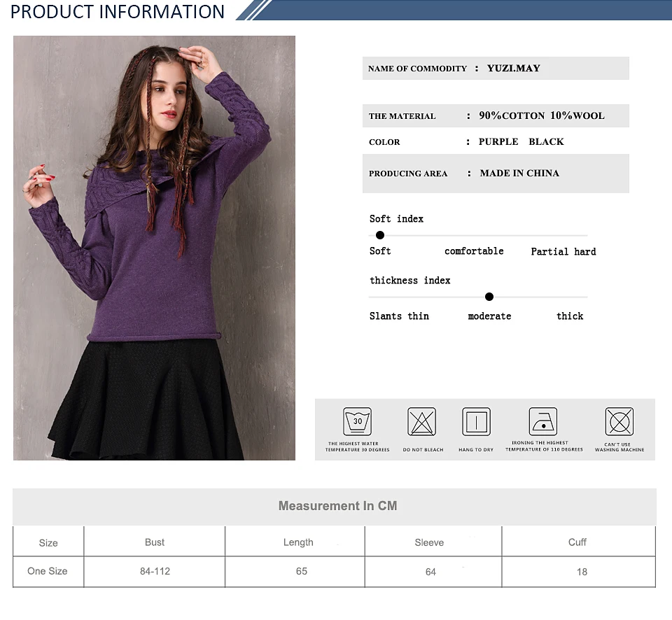Click the 'Soft index' heading
672x620 pixels.
(396, 219)
